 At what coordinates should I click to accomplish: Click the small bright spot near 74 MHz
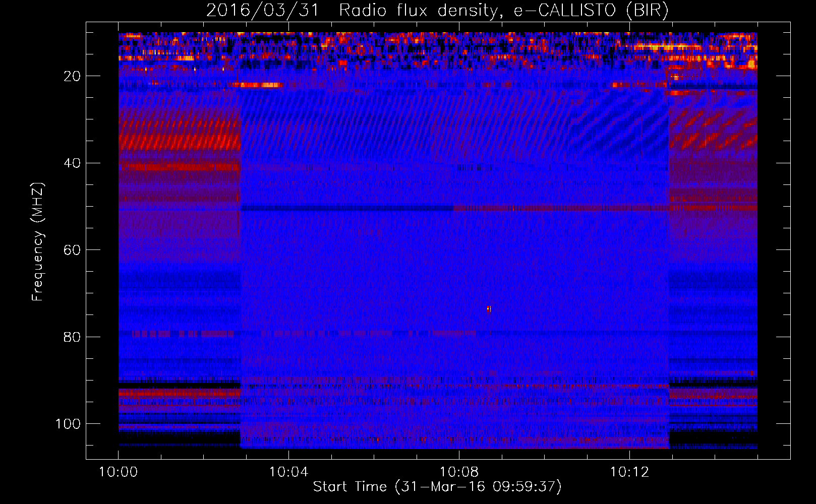(x=489, y=309)
